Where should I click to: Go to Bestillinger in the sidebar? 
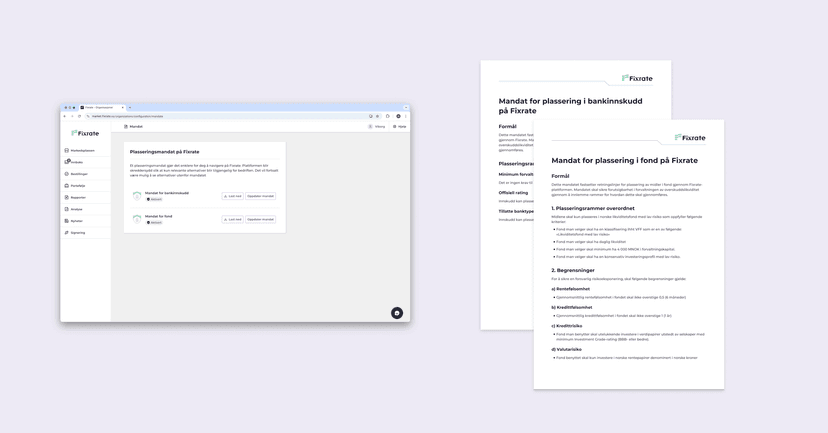pos(79,174)
